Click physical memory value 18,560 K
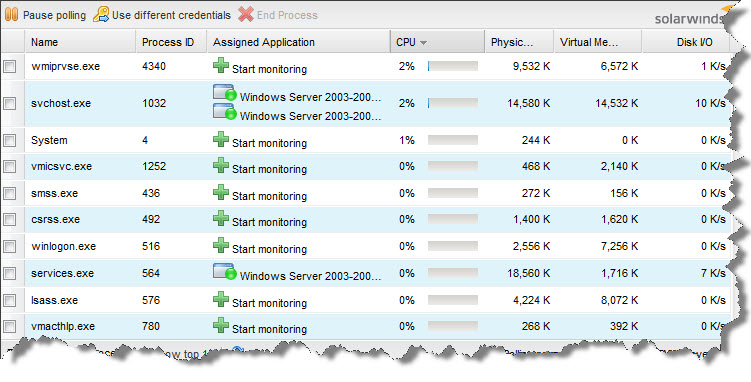 (529, 273)
